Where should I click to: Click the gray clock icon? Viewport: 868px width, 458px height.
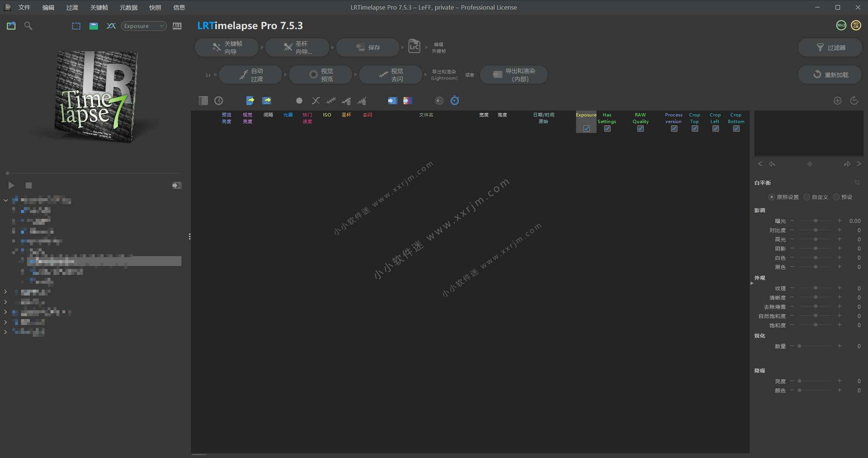coord(219,101)
